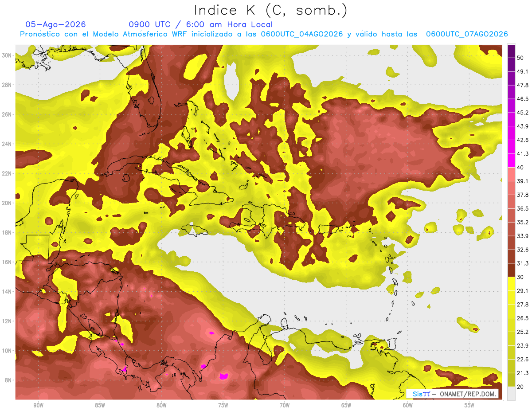Click legend value '20'
This screenshot has width=532, height=411.
click(x=521, y=386)
